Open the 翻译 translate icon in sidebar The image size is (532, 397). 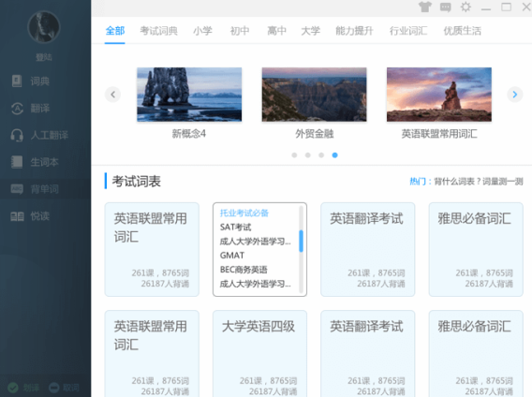tap(17, 109)
